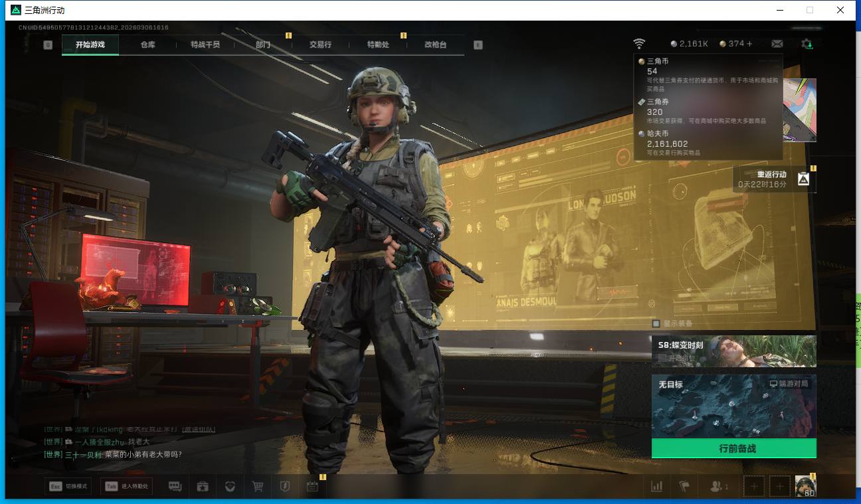Check the network signal icon
This screenshot has height=504, width=861.
pos(639,44)
